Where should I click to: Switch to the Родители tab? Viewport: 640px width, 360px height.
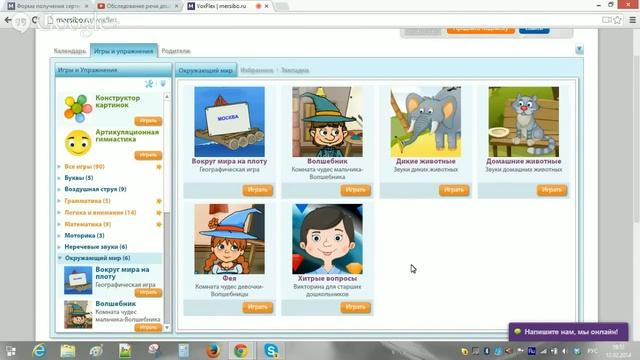176,51
